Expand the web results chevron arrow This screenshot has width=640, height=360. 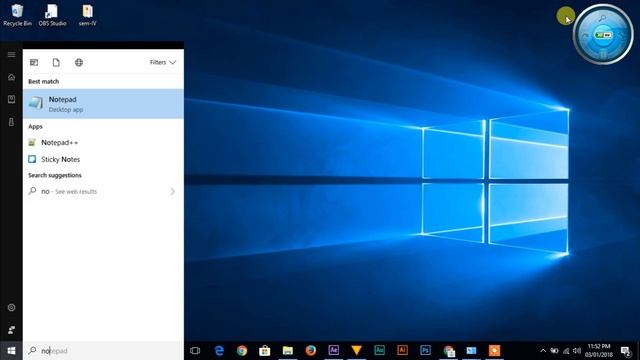point(173,191)
